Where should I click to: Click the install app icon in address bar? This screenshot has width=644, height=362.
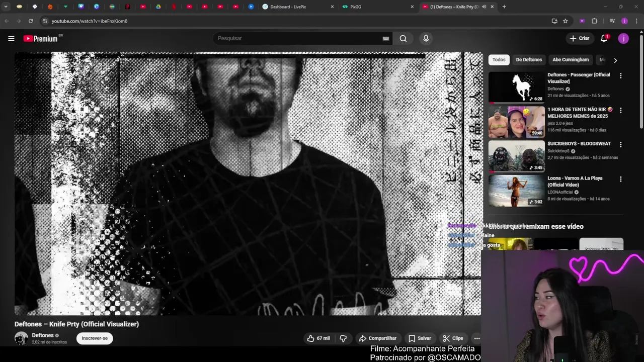(554, 21)
